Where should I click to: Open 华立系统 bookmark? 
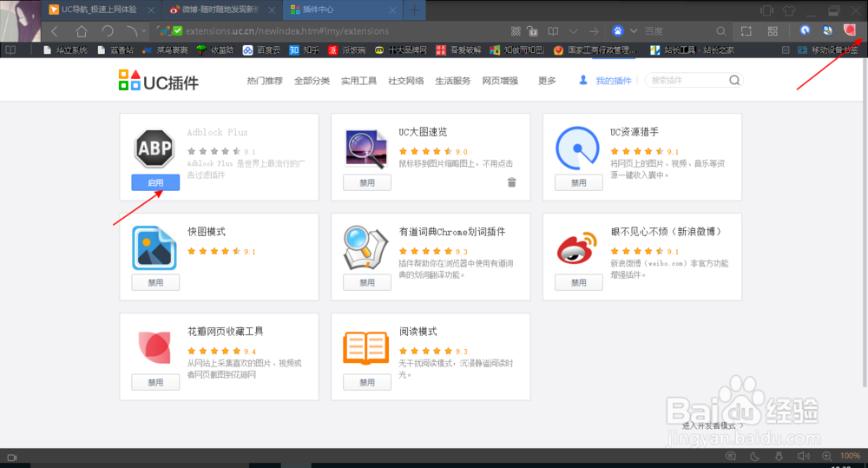pos(65,49)
